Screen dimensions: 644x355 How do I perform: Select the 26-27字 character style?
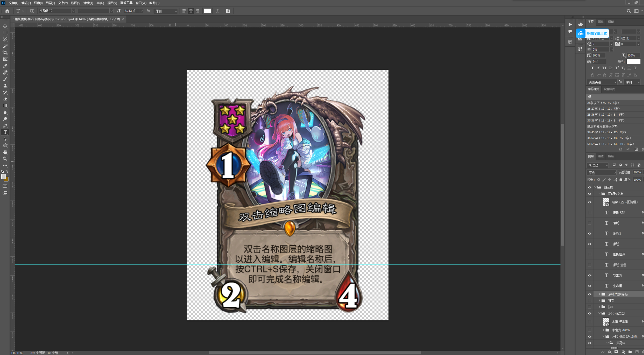point(603,109)
